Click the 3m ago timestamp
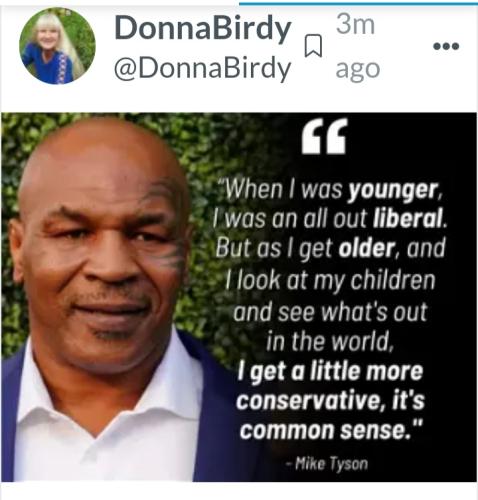Viewport: 478px width, 500px height. coord(358,47)
